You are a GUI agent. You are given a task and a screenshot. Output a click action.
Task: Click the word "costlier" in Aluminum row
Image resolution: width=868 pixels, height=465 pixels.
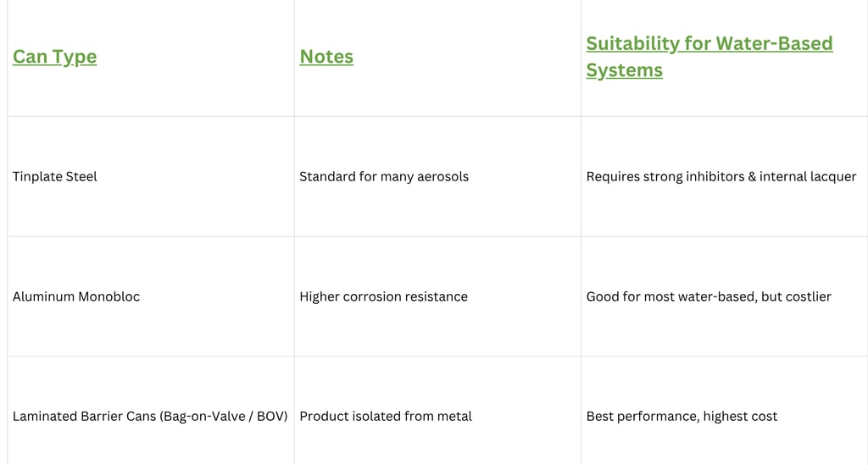806,296
